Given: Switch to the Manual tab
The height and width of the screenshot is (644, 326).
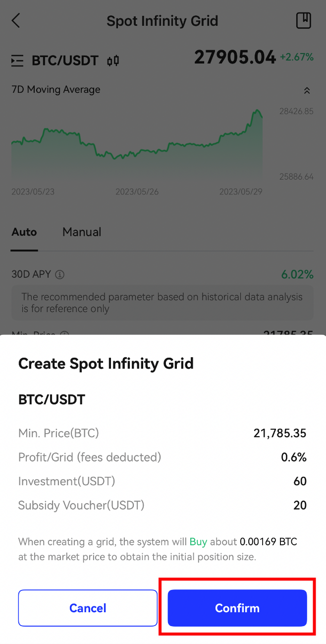Looking at the screenshot, I should (x=82, y=232).
